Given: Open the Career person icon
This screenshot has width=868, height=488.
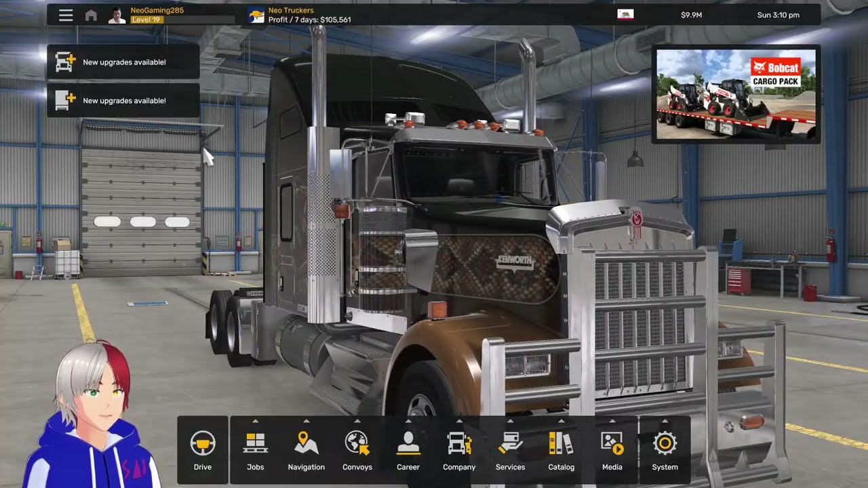Looking at the screenshot, I should click(x=408, y=443).
